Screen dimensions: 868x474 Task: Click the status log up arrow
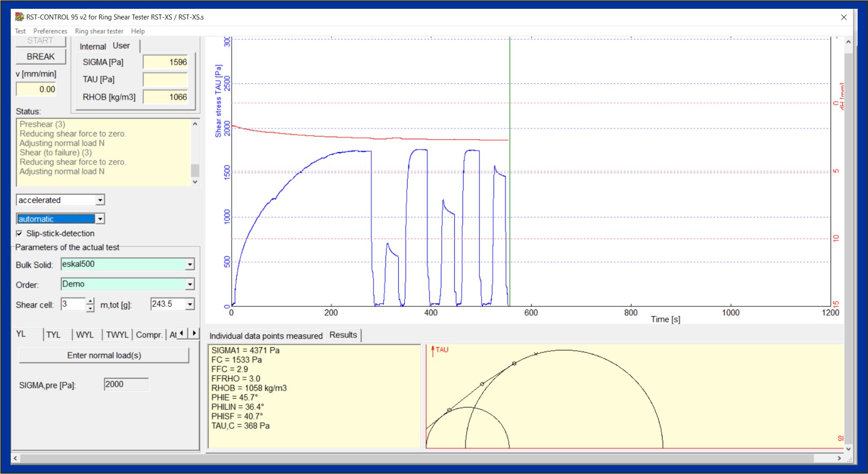195,124
